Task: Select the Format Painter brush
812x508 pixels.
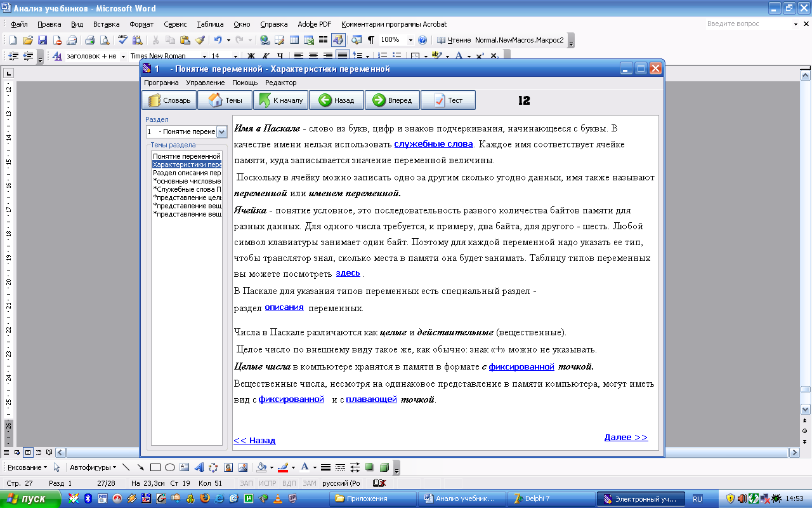Action: coord(199,40)
